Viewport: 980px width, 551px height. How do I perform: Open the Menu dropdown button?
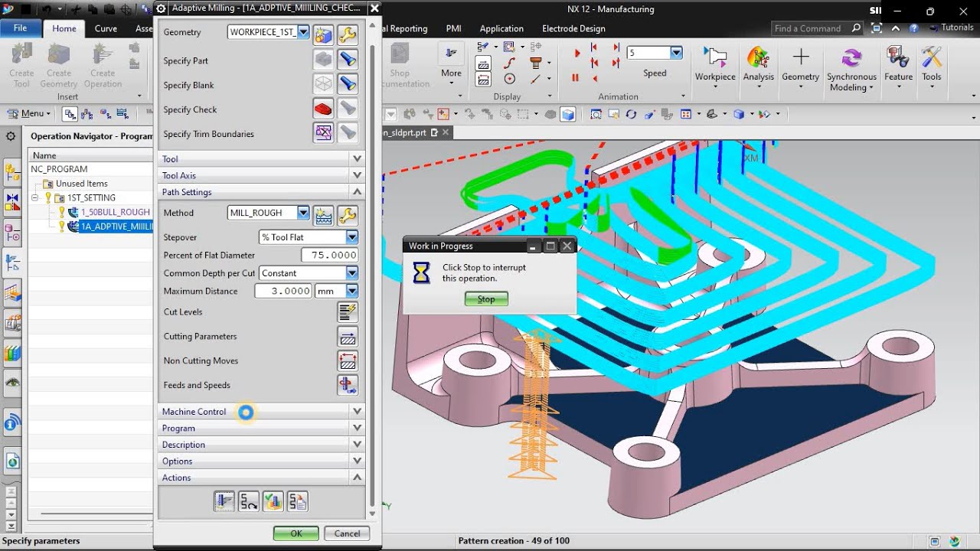[30, 113]
